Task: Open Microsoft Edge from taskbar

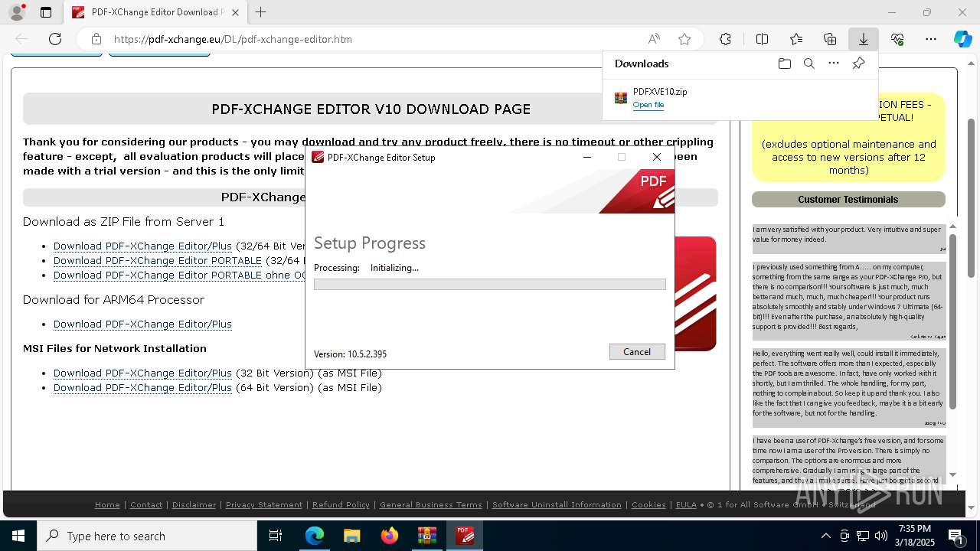Action: coord(315,536)
